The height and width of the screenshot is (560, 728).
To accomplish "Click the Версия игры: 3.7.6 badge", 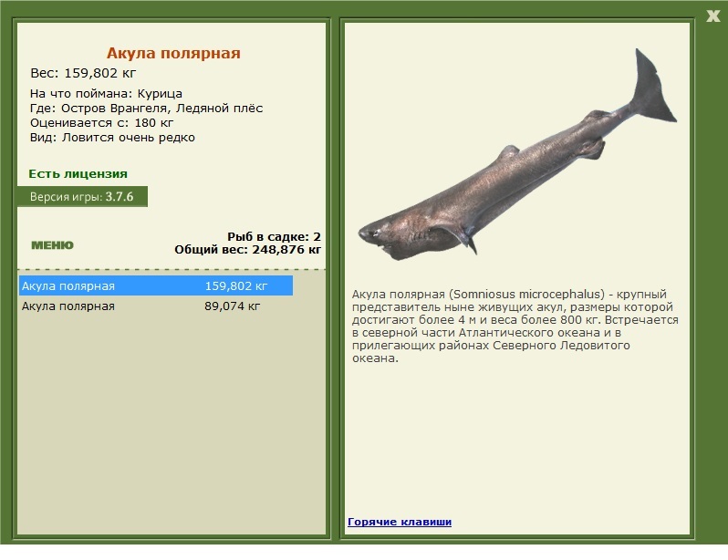I will (x=82, y=196).
